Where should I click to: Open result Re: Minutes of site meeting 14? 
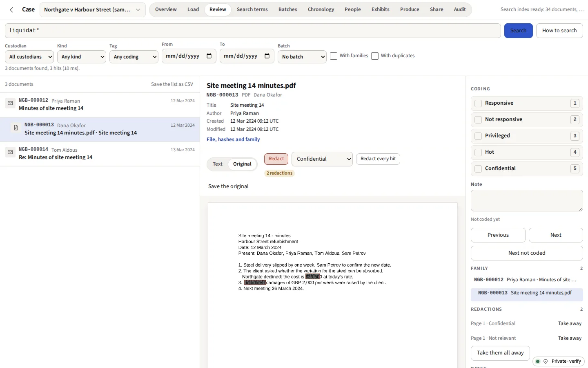tap(100, 154)
